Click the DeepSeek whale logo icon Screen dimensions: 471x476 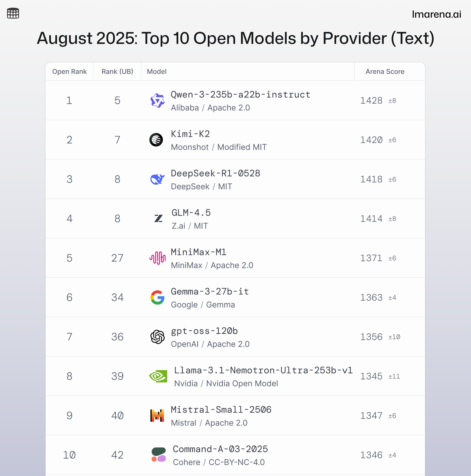tap(157, 179)
